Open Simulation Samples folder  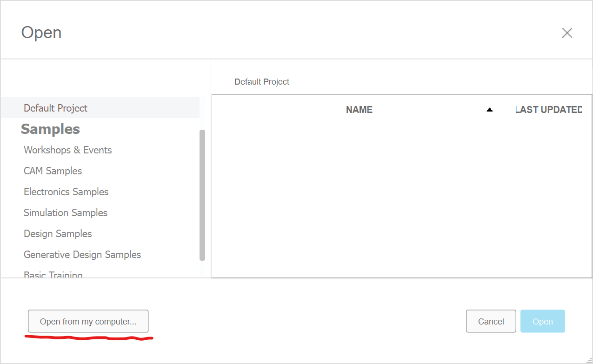(66, 213)
